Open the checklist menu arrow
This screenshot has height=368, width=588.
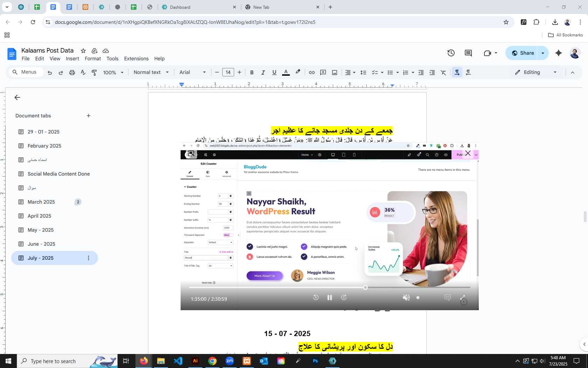[382, 73]
